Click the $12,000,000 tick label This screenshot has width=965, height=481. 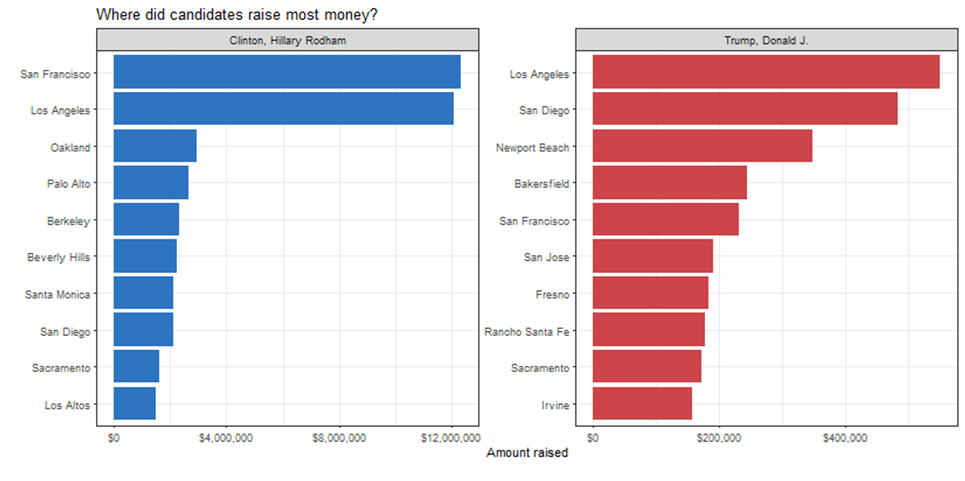coord(449,437)
